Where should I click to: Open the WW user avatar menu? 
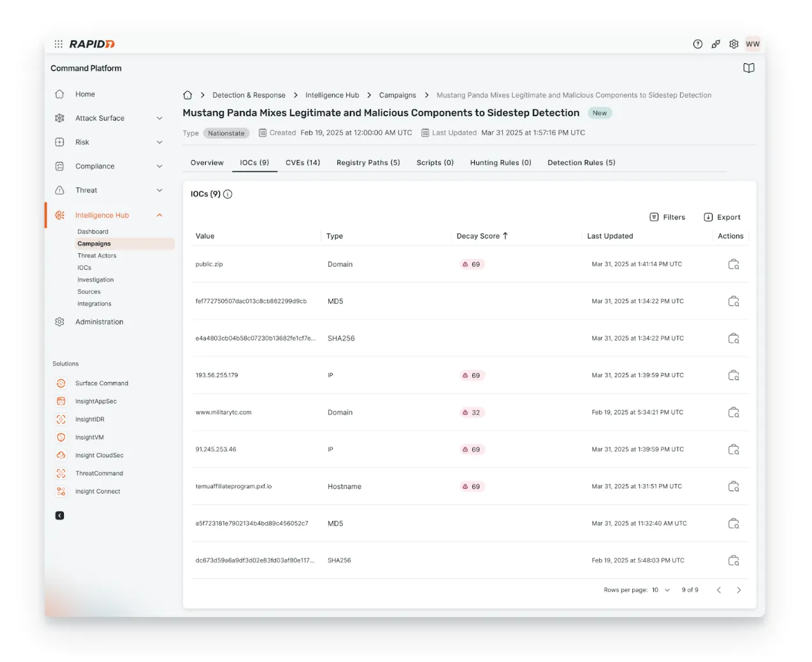pos(753,44)
